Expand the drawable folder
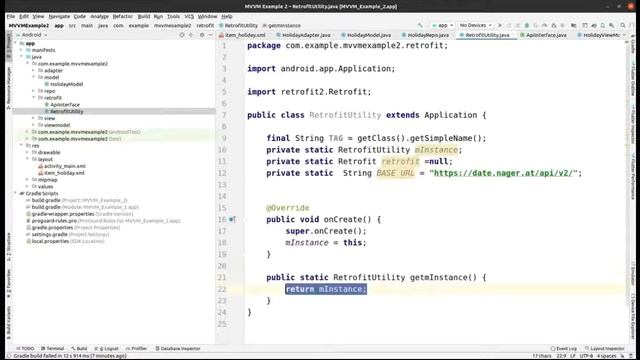Screen dimensions: 640x360 [x=28, y=153]
